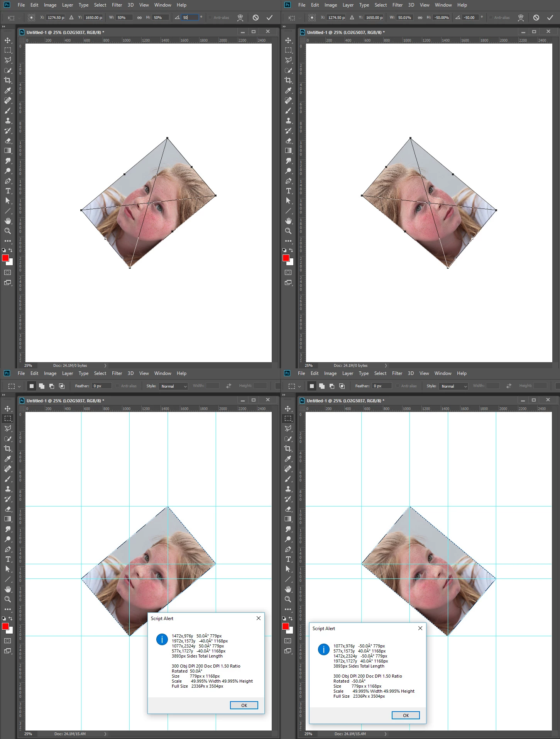Select the Gradient tool in top-right window
The image size is (560, 739).
pos(288,151)
